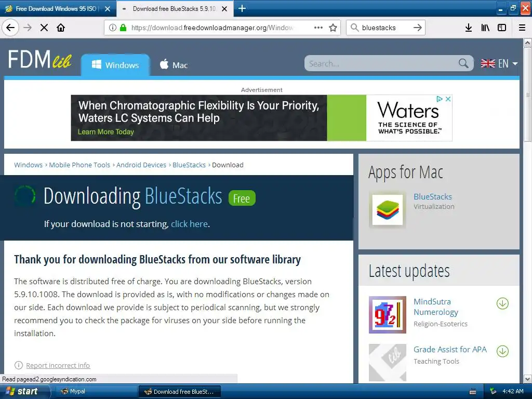Open the EN language dropdown

[x=499, y=63]
